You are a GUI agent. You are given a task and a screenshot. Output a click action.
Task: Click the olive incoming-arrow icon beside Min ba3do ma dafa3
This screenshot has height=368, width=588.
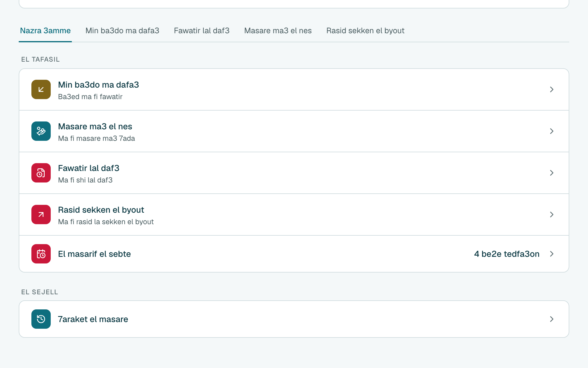tap(41, 89)
